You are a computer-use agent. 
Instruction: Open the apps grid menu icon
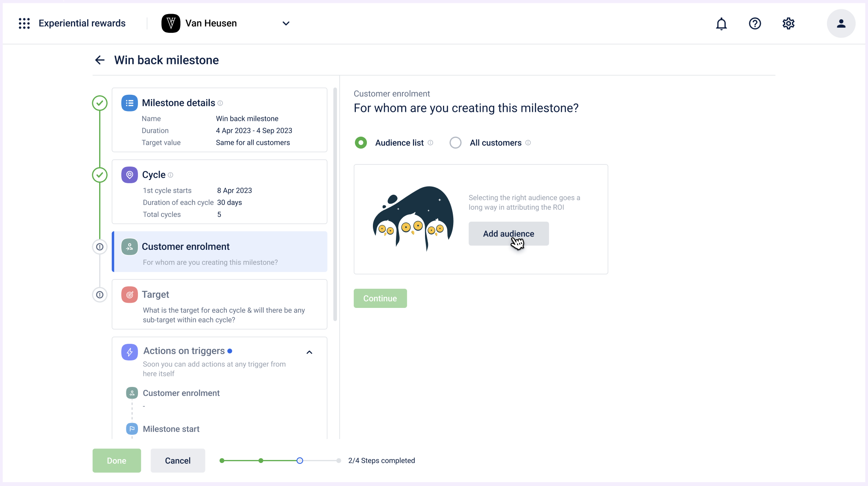24,23
